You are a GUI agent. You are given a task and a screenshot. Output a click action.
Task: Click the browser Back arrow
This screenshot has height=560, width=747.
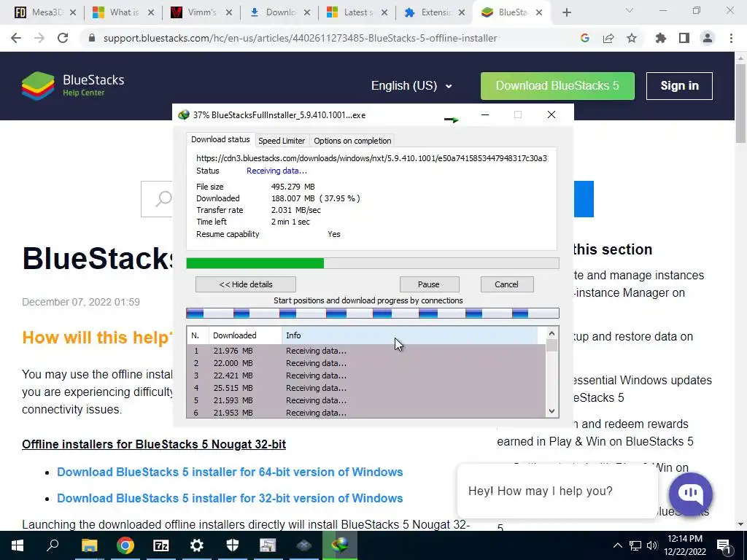coord(16,38)
